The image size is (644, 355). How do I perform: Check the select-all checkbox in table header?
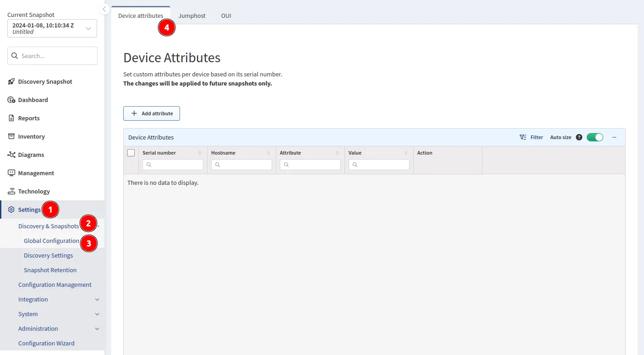pyautogui.click(x=131, y=153)
